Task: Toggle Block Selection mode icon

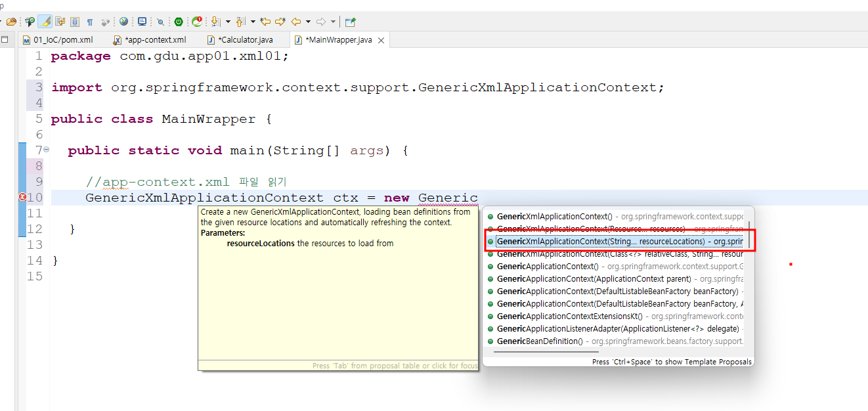Action: pyautogui.click(x=74, y=22)
